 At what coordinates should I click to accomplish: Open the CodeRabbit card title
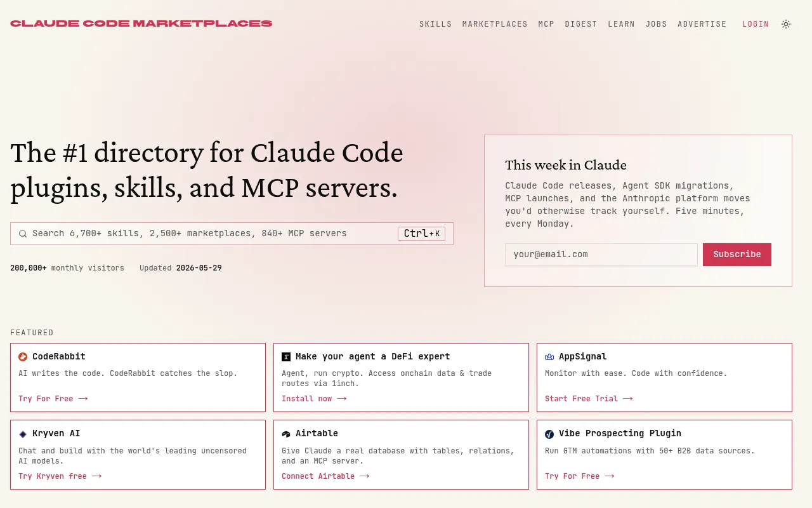pyautogui.click(x=59, y=357)
